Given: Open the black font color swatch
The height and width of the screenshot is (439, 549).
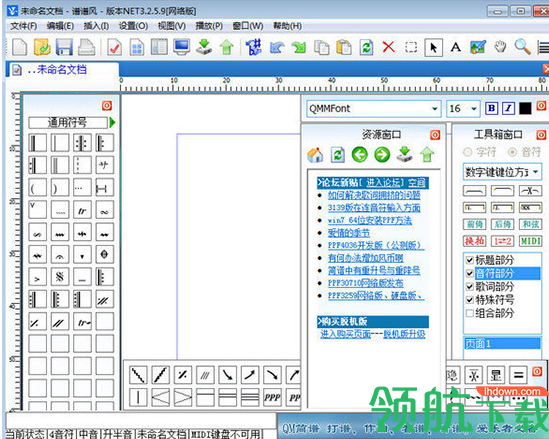Looking at the screenshot, I should point(525,109).
